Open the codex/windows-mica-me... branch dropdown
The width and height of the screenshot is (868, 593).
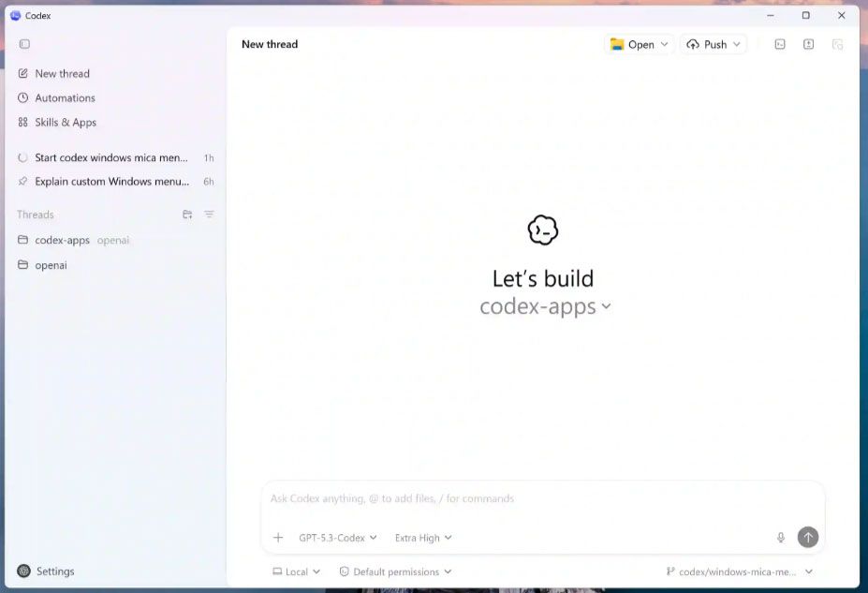tap(740, 571)
